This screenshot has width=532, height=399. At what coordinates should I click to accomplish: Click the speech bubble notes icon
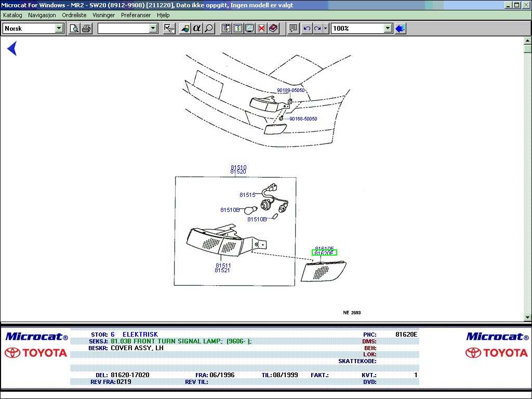294,29
